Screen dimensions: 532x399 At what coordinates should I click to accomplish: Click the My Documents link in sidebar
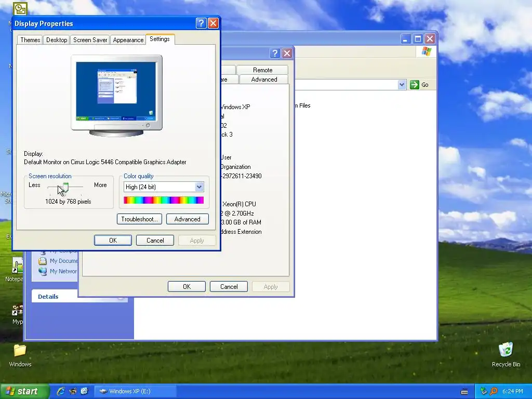[63, 261]
